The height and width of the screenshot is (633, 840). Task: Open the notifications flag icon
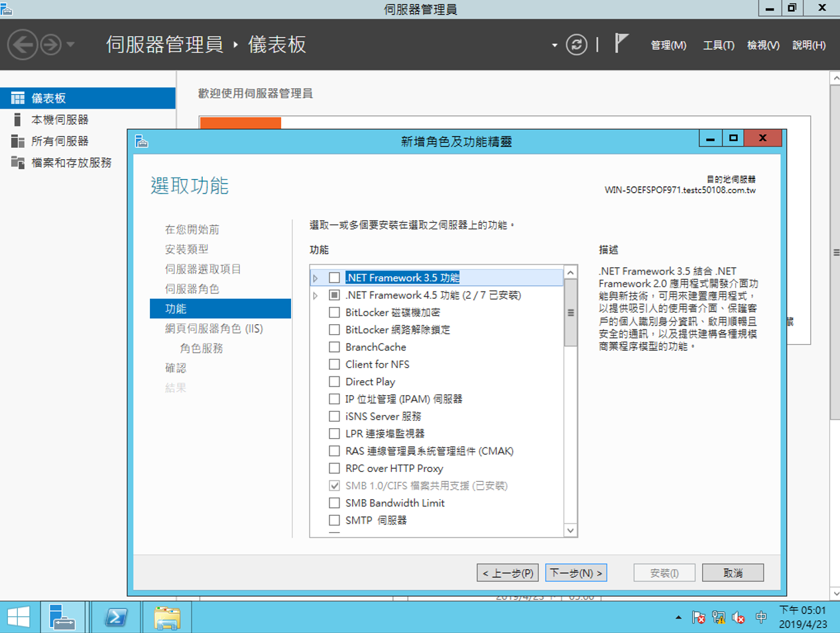pyautogui.click(x=621, y=44)
